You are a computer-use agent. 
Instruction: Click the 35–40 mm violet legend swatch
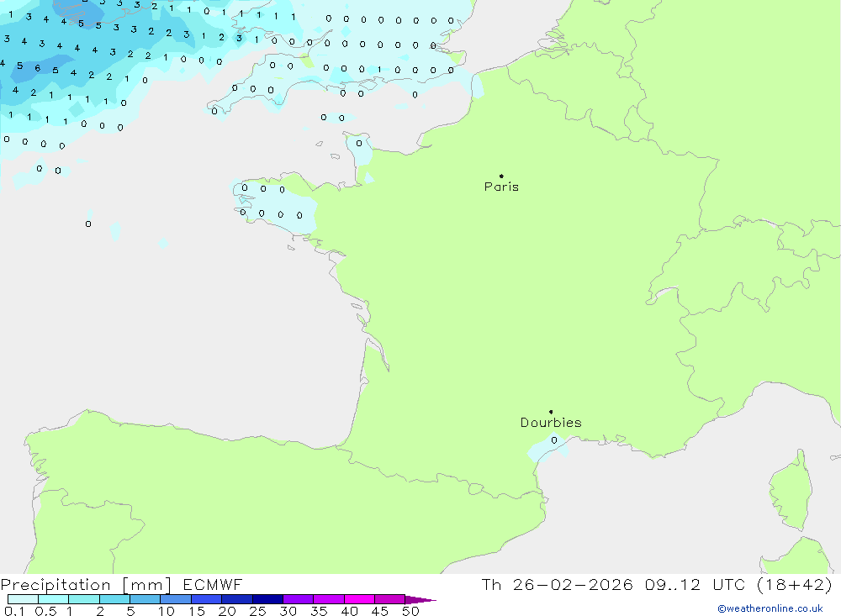329,599
